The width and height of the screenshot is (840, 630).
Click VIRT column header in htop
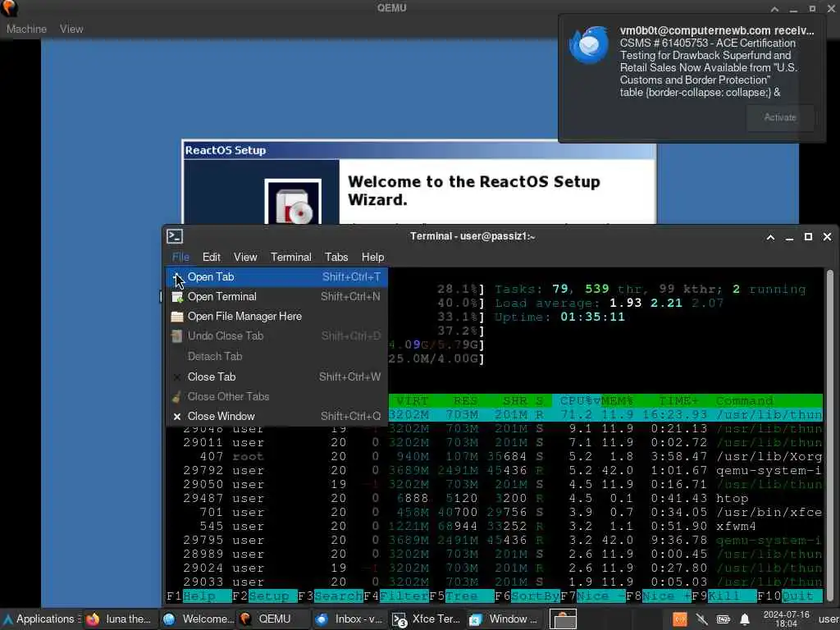(413, 400)
